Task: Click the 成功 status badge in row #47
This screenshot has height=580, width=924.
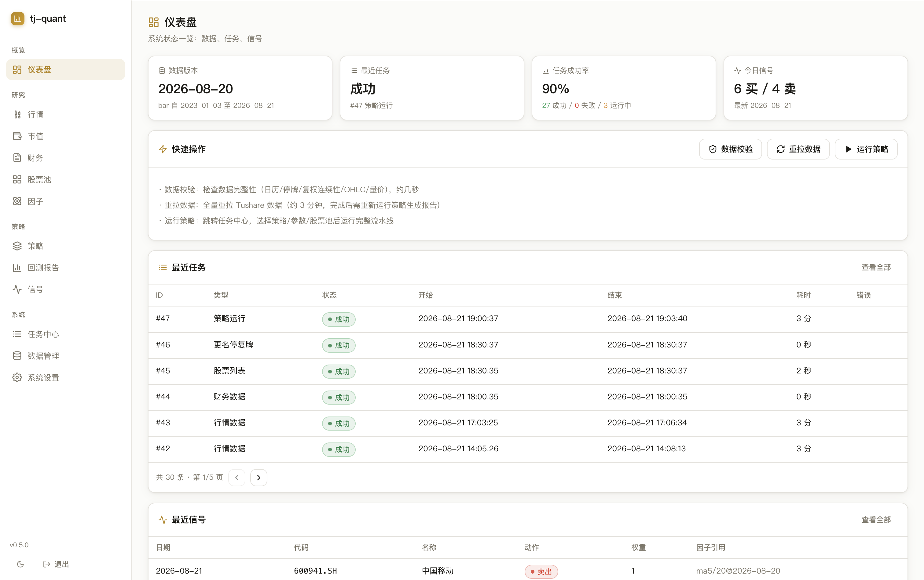Action: (x=339, y=319)
